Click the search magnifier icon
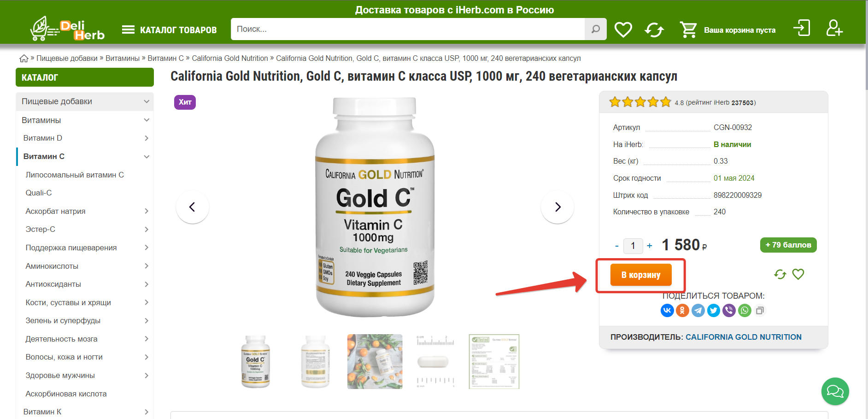The height and width of the screenshot is (419, 868). click(x=596, y=29)
